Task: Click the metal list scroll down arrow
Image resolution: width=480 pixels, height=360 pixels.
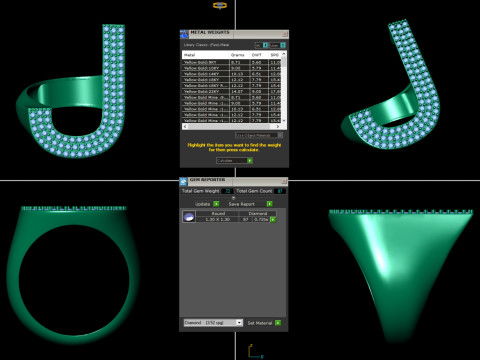Action: (x=284, y=121)
